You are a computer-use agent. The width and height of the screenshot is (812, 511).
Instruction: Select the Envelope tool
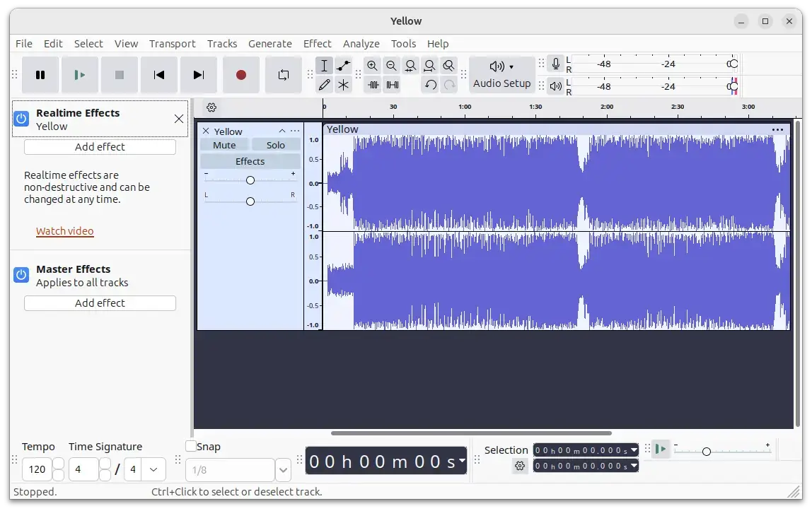tap(343, 65)
